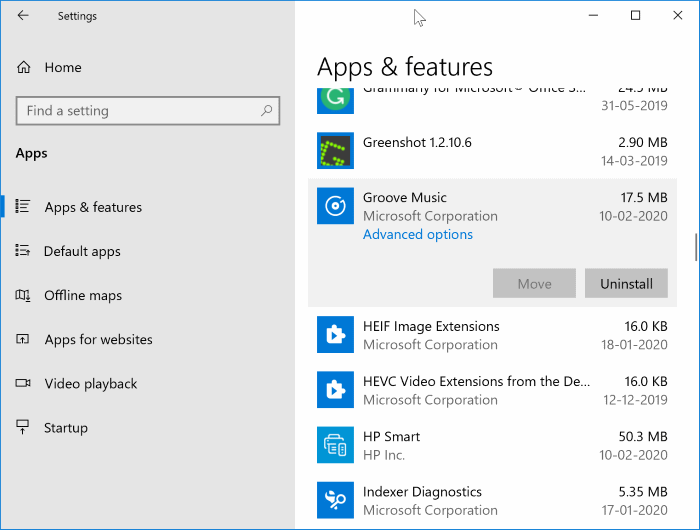Uninstall Groove Music
Image resolution: width=700 pixels, height=530 pixels.
626,283
